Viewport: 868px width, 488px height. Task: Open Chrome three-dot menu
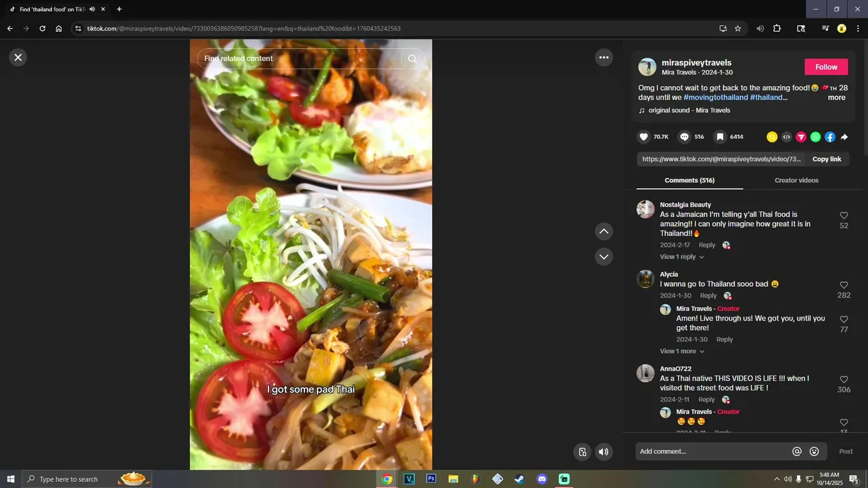point(859,28)
